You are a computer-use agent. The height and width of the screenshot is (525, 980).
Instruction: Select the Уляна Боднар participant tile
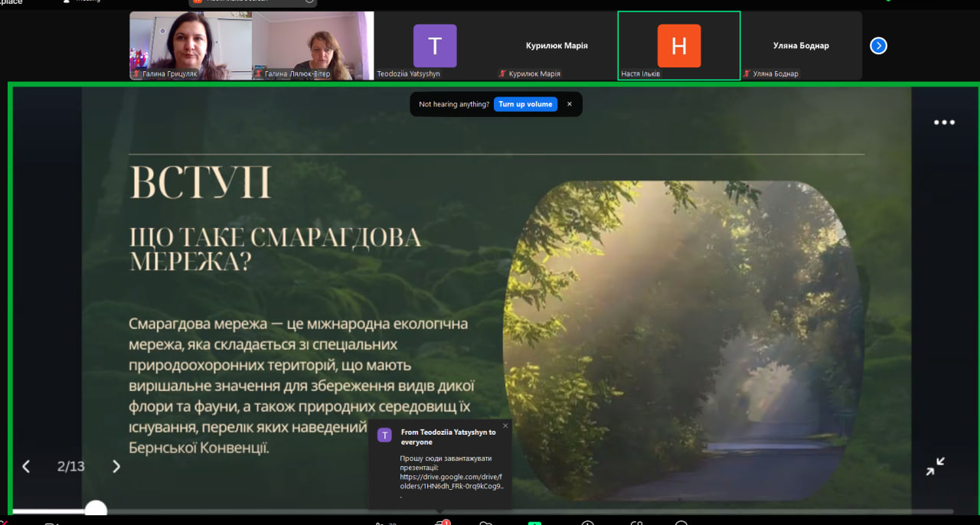pos(801,46)
